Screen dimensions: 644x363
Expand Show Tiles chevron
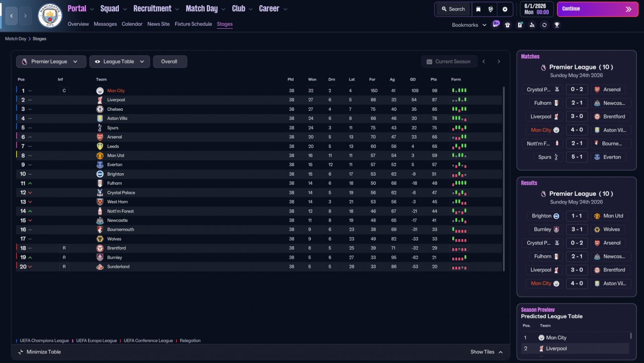(500, 352)
